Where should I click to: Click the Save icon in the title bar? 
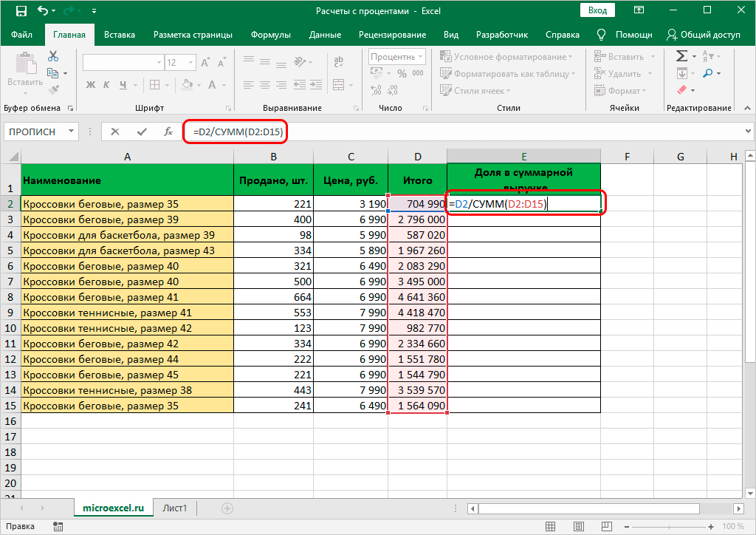(x=21, y=11)
